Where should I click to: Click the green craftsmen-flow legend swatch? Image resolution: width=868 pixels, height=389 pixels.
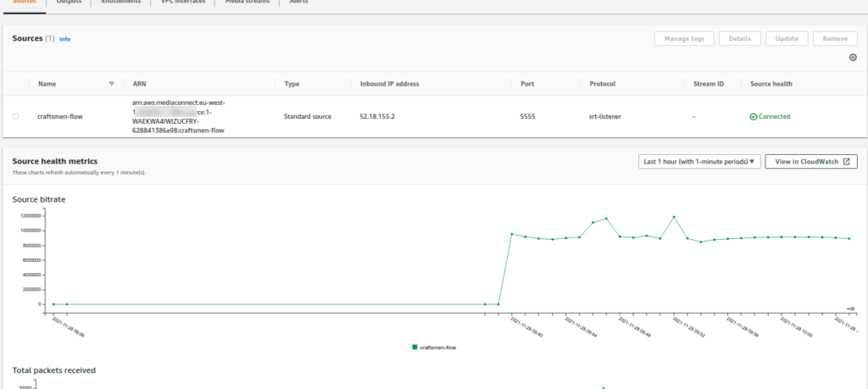(x=415, y=347)
